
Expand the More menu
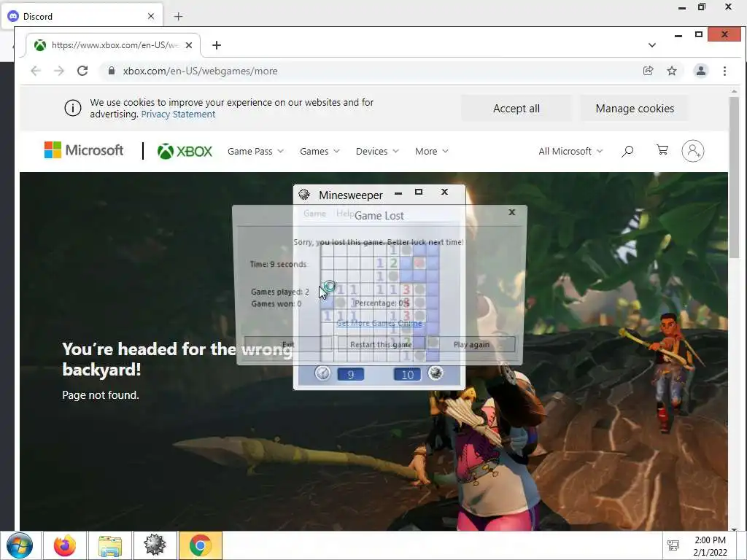click(432, 152)
